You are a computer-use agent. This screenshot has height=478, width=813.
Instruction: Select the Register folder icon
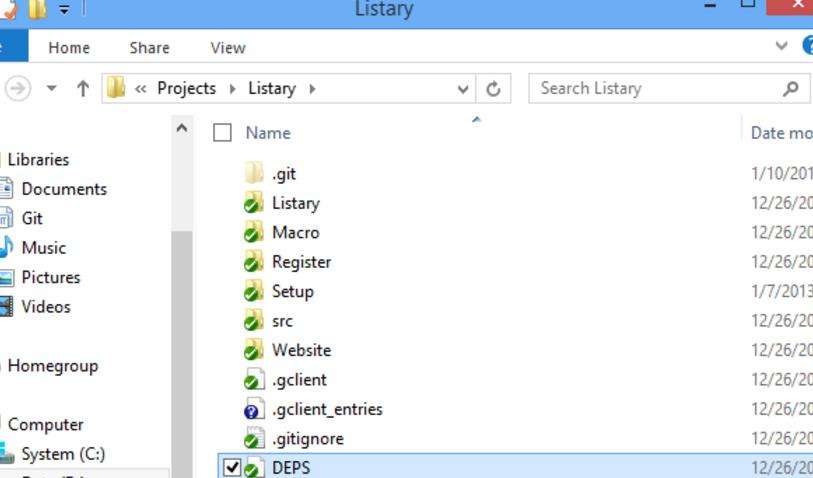pos(254,262)
